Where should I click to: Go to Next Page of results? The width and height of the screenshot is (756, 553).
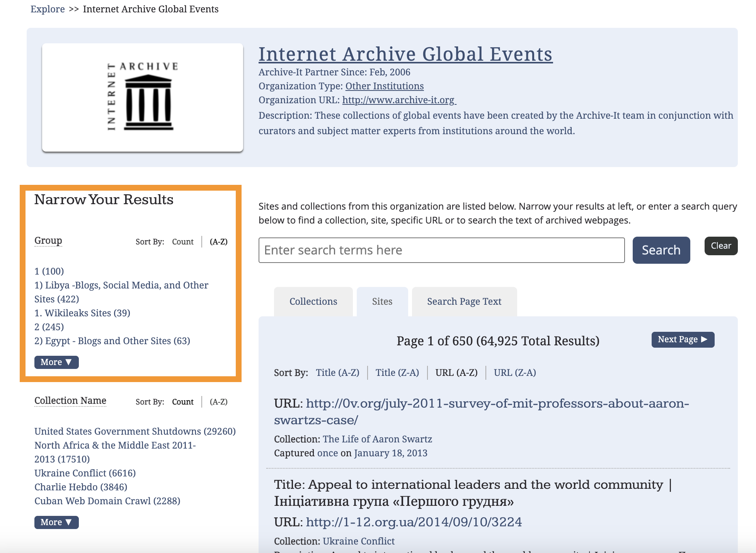683,340
